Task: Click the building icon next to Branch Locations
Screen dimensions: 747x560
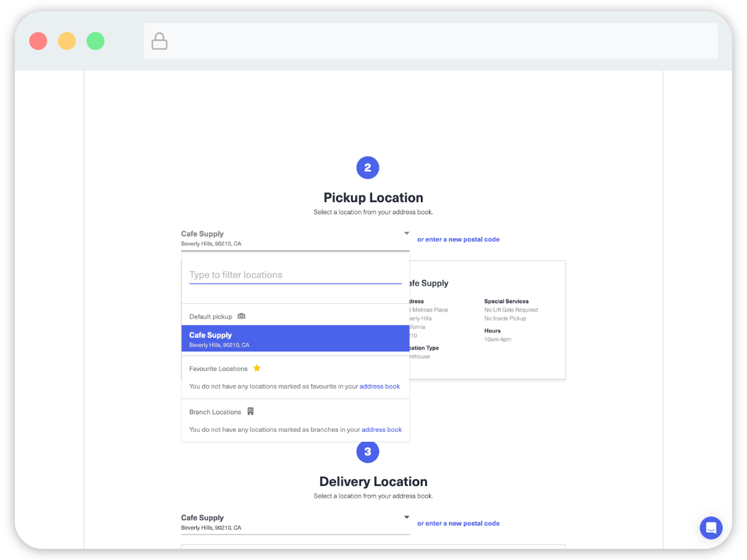Action: click(x=250, y=411)
